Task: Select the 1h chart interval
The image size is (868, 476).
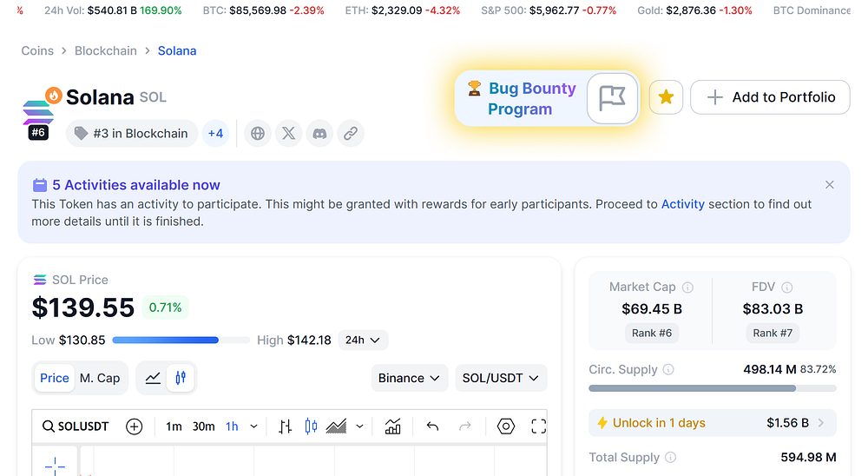Action: [x=232, y=426]
